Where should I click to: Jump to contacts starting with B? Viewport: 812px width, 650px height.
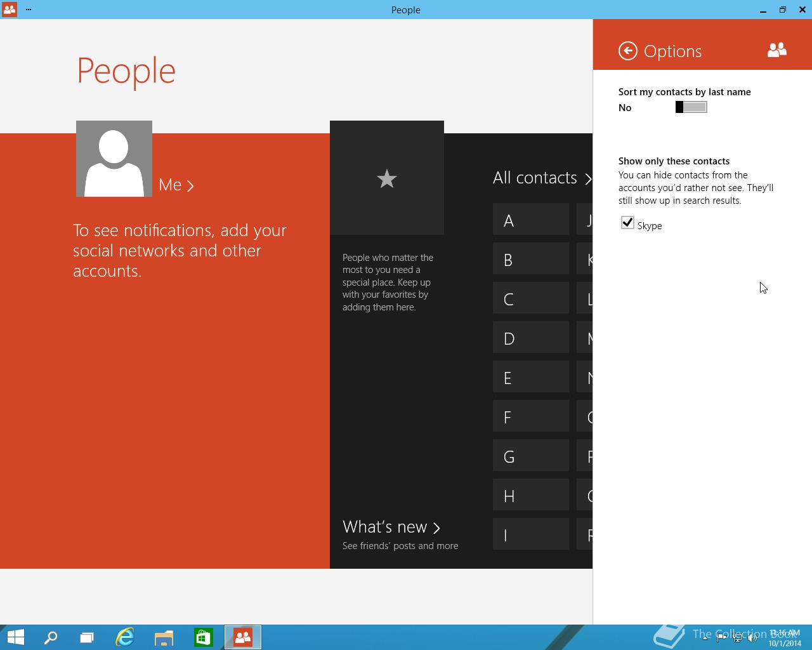[x=531, y=259]
